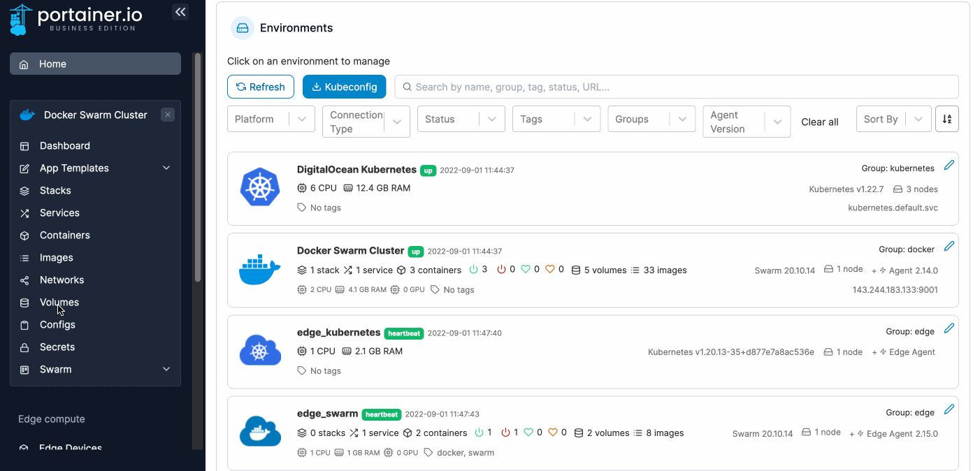Image resolution: width=980 pixels, height=471 pixels.
Task: Click the edit pencil for DigitalOcean Kubernetes
Action: [949, 166]
